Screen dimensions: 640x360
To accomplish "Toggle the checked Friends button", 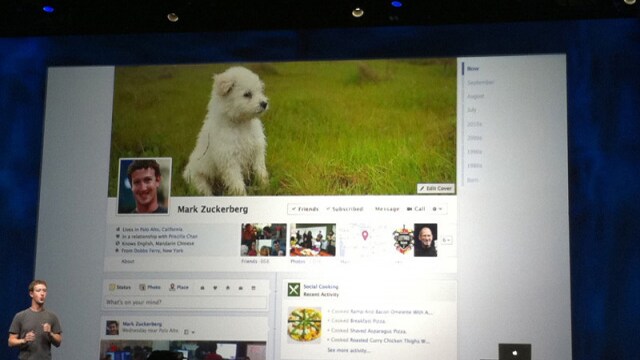I will click(x=304, y=209).
